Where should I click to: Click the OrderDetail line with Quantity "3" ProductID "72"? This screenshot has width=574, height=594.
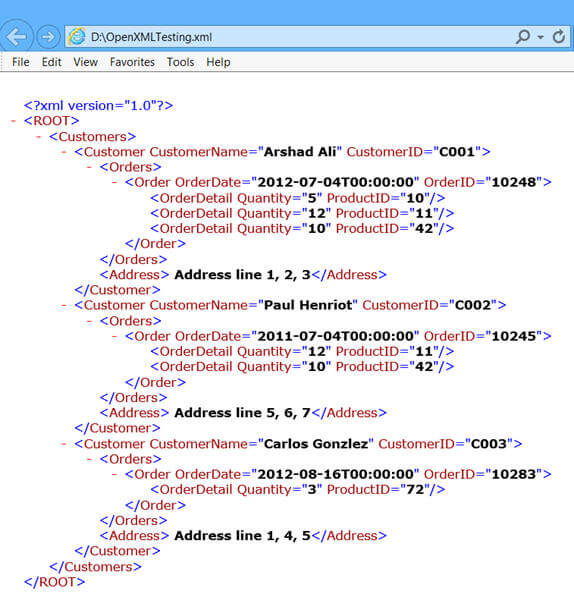[298, 489]
